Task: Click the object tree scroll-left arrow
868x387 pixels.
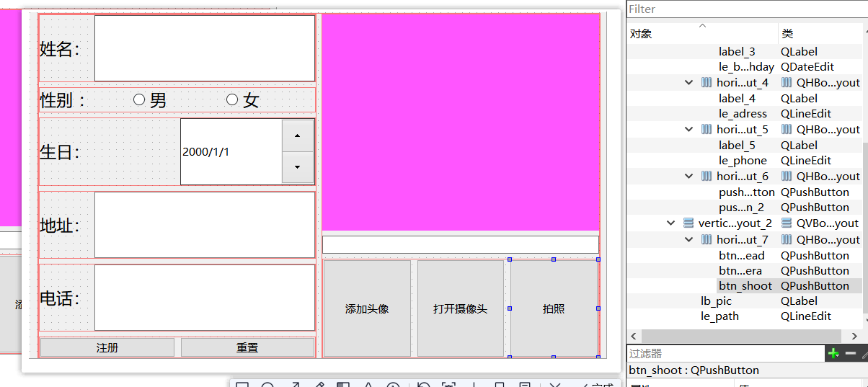Action: (x=634, y=336)
